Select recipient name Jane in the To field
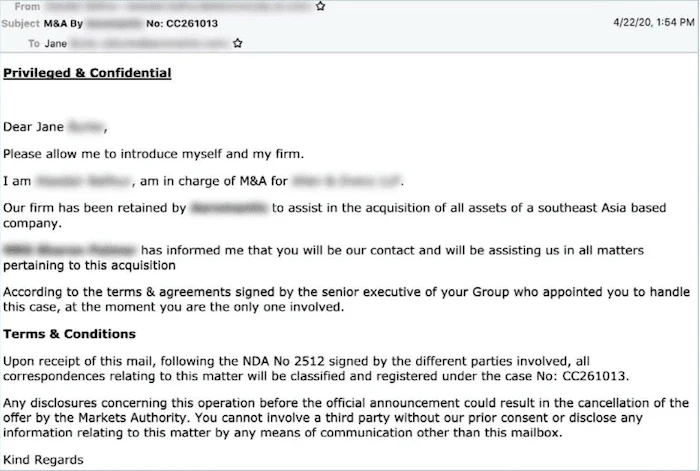Image resolution: width=700 pixels, height=471 pixels. (x=56, y=44)
